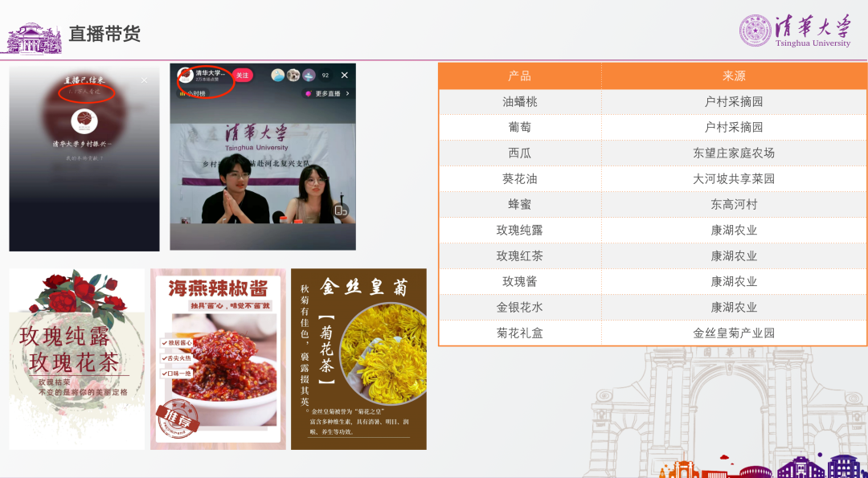Expand the chevron next to 更多直播

pyautogui.click(x=348, y=93)
